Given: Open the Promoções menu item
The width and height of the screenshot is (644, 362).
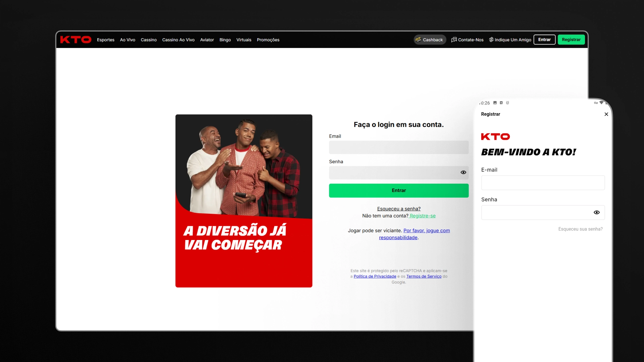Looking at the screenshot, I should [268, 40].
